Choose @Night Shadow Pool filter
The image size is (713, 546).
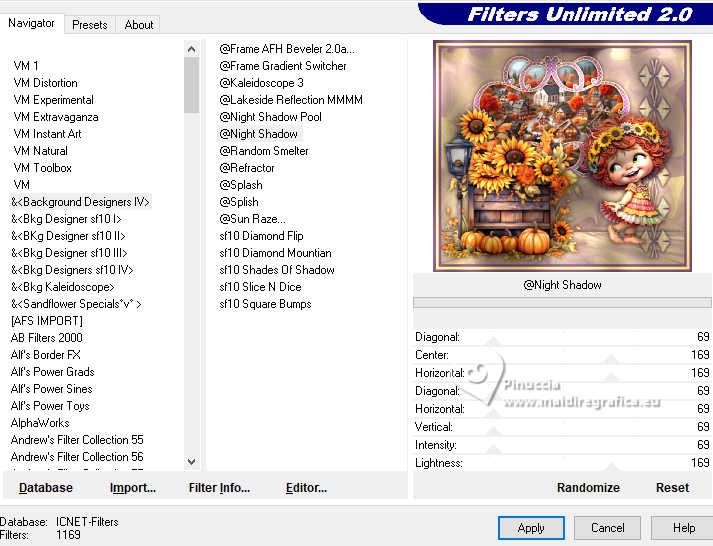click(x=271, y=117)
